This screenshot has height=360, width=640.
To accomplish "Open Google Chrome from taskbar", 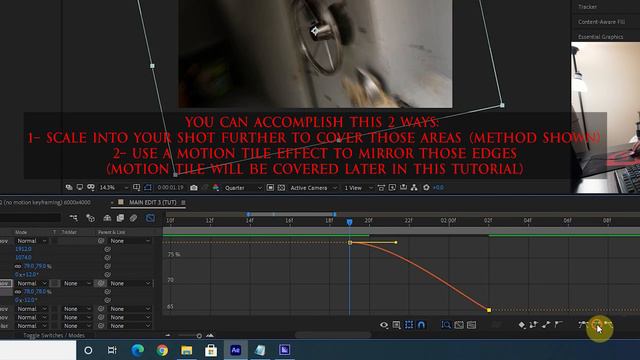I will [162, 350].
